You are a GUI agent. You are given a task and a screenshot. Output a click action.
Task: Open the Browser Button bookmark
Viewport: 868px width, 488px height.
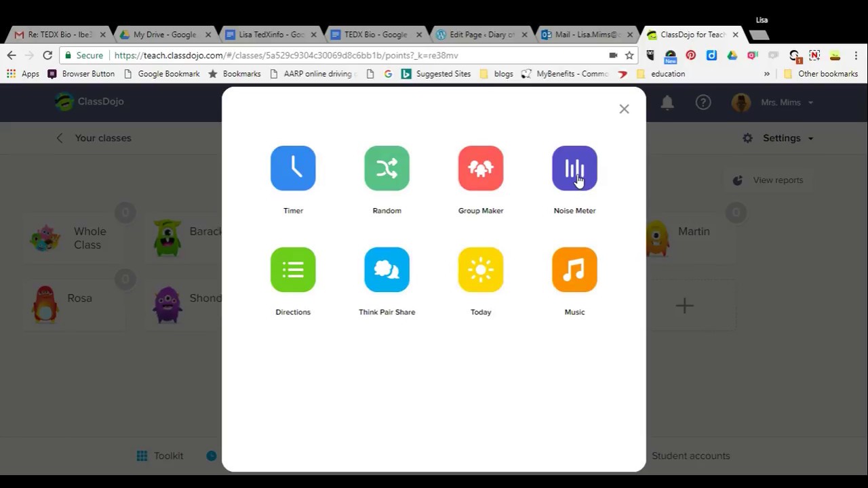click(81, 74)
